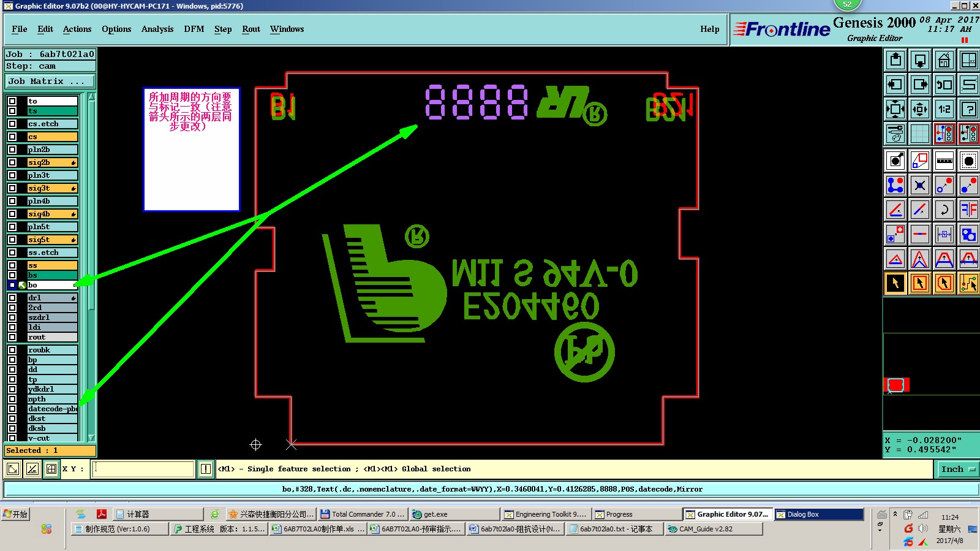Select the net selection arrow tool
Image resolution: width=980 pixels, height=551 pixels.
click(x=969, y=283)
